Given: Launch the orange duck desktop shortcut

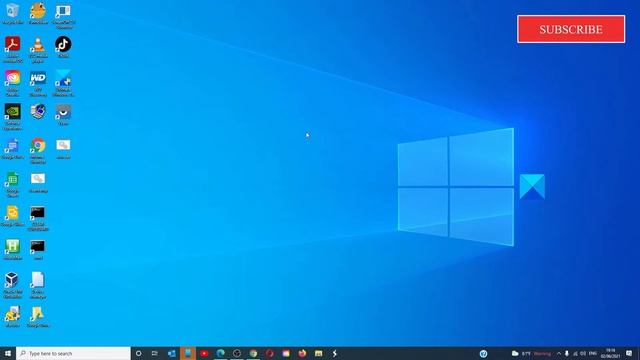Looking at the screenshot, I should point(38,12).
